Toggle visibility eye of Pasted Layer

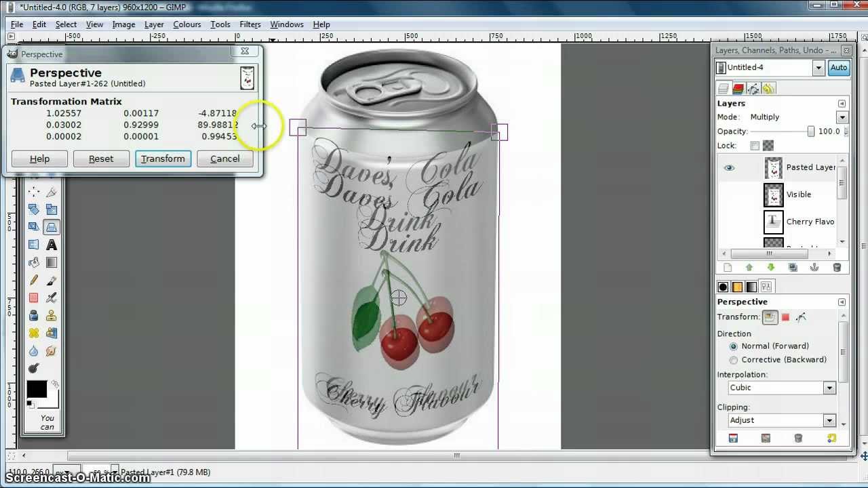(729, 167)
